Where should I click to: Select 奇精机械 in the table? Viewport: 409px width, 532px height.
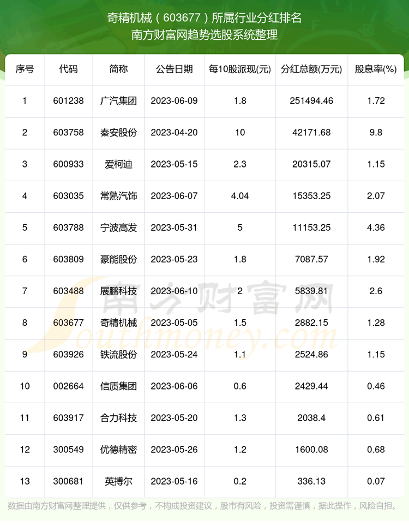[x=118, y=322]
